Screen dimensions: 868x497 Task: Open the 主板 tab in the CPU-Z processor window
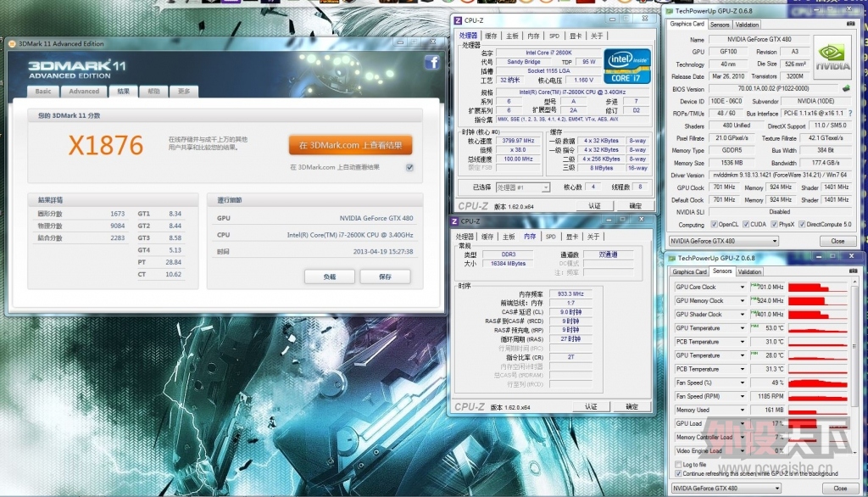tap(512, 36)
